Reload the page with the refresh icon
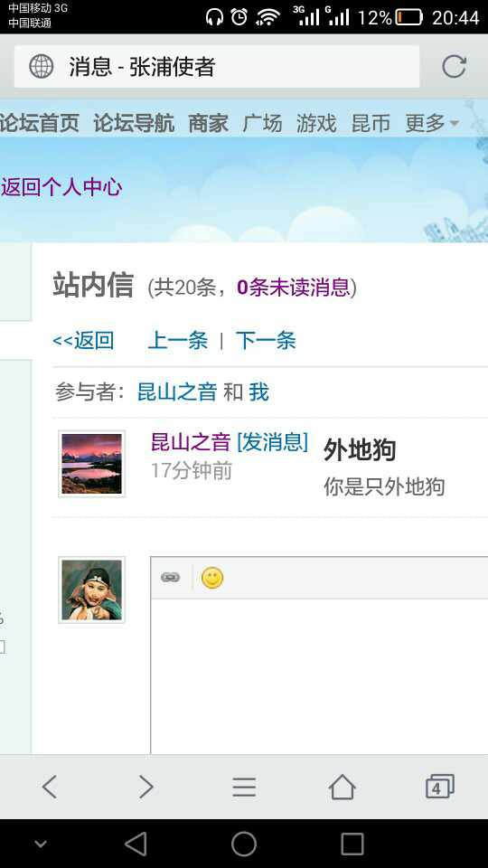Viewport: 488px width, 868px height. (x=454, y=67)
